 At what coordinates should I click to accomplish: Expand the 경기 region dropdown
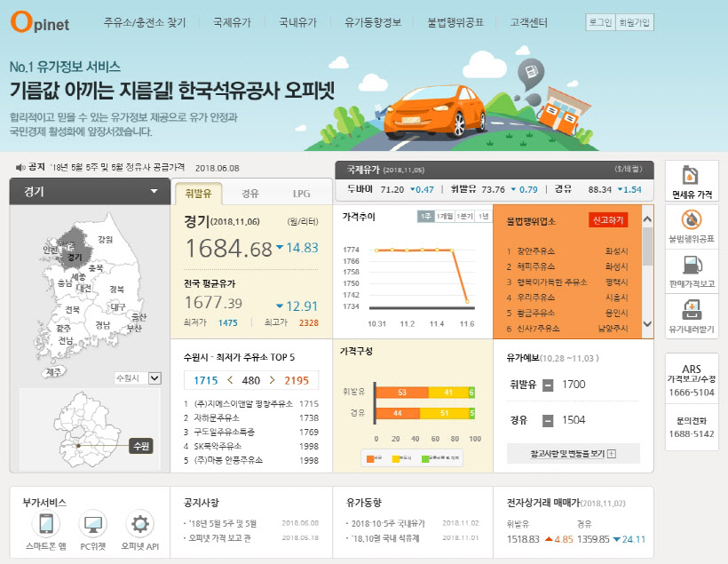click(154, 191)
